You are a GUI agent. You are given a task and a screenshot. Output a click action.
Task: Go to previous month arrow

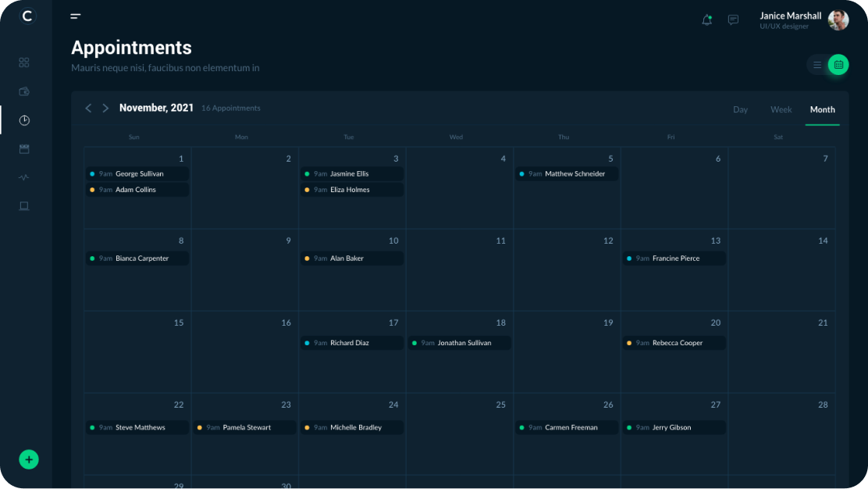click(x=88, y=108)
